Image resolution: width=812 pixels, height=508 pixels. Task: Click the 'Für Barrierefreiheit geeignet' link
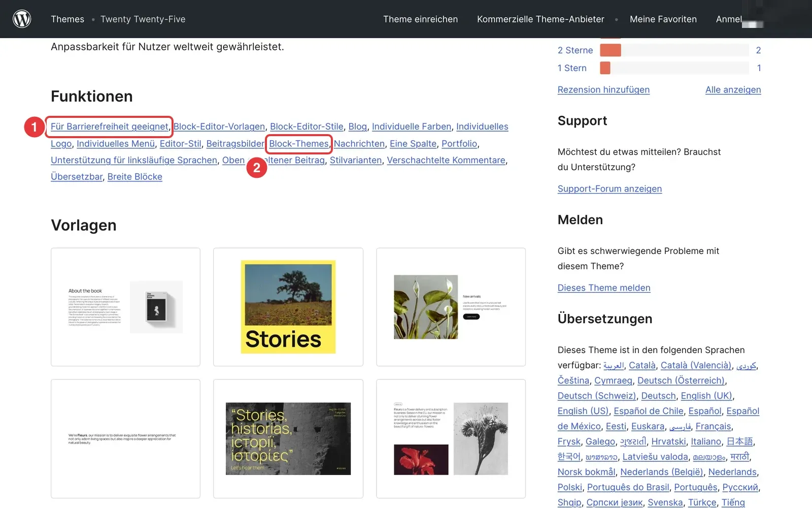(x=110, y=126)
